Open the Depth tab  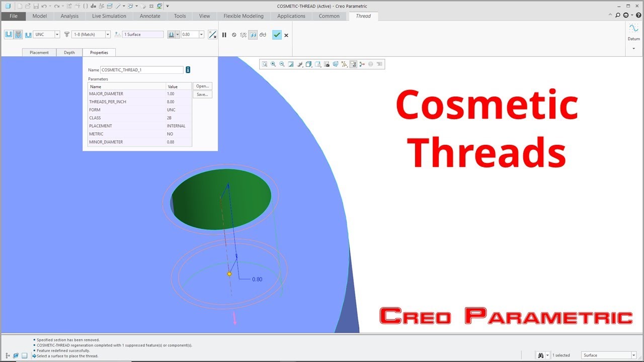click(69, 52)
